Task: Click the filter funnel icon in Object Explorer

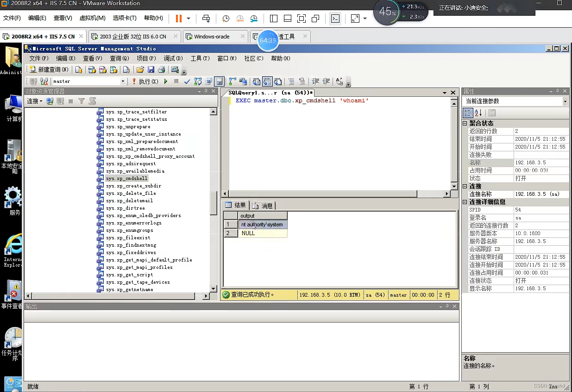Action: pos(82,101)
